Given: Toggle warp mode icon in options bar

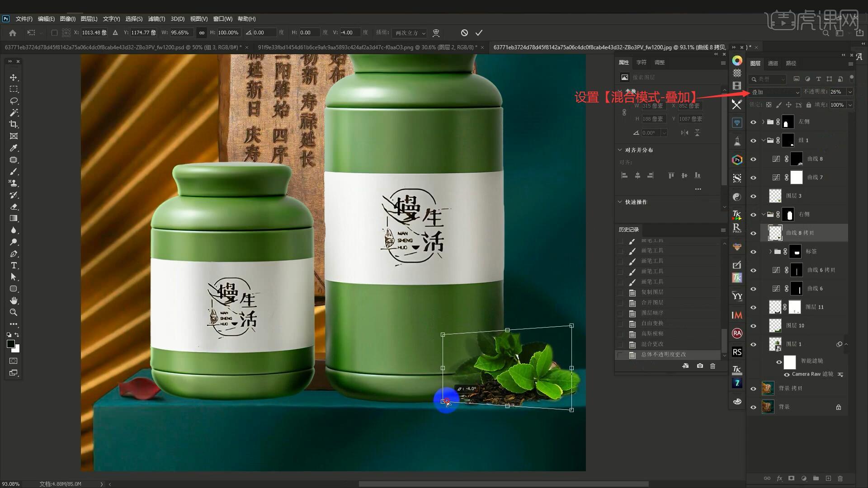Looking at the screenshot, I should 436,33.
